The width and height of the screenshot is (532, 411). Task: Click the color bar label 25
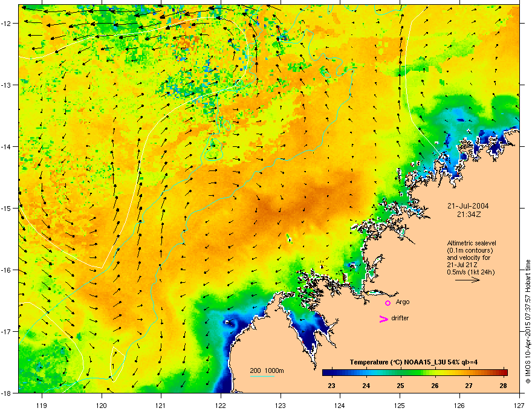point(400,386)
